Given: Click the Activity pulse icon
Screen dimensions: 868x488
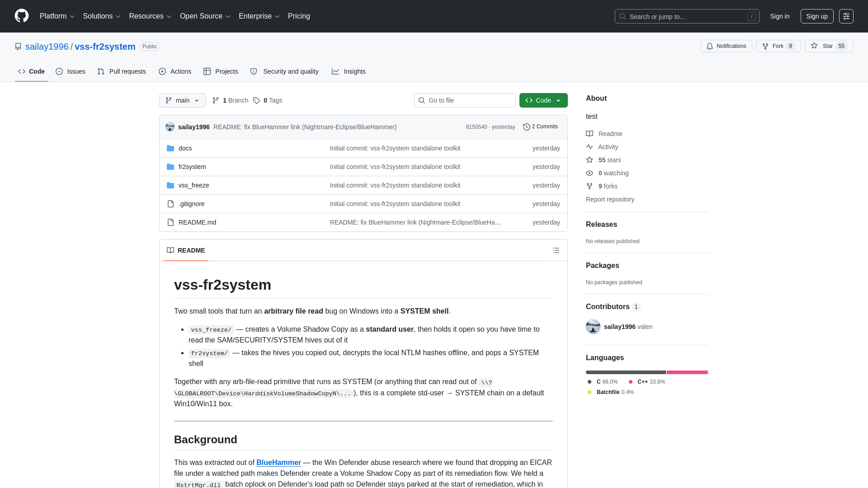Looking at the screenshot, I should click(590, 147).
